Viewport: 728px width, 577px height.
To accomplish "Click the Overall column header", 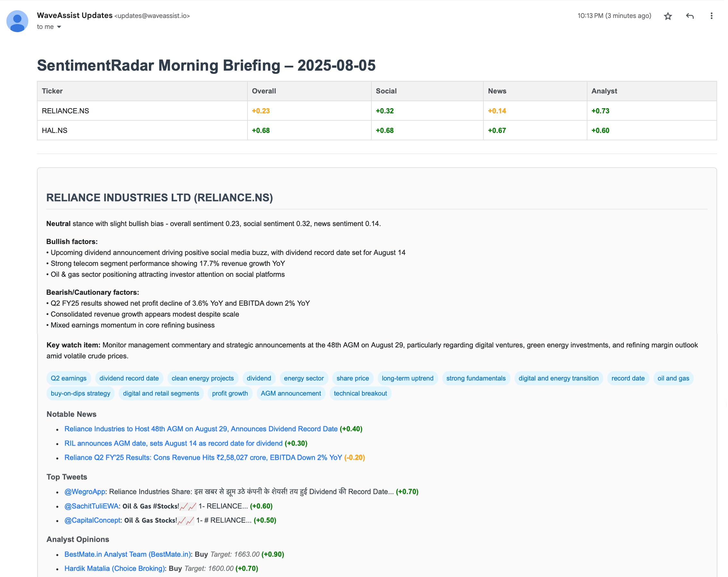I will tap(309, 91).
